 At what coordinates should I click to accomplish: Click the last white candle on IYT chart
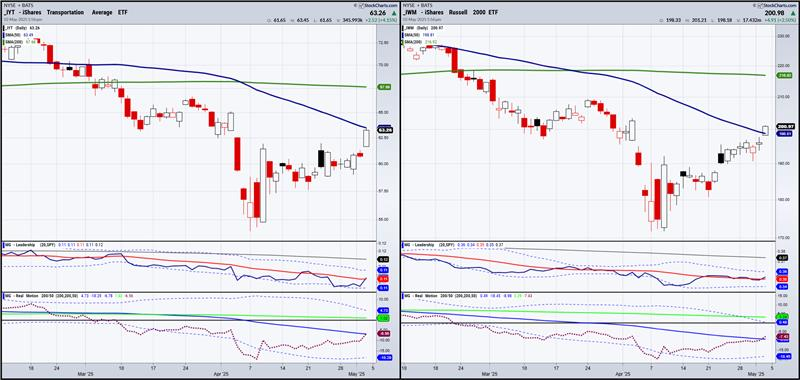[x=366, y=138]
